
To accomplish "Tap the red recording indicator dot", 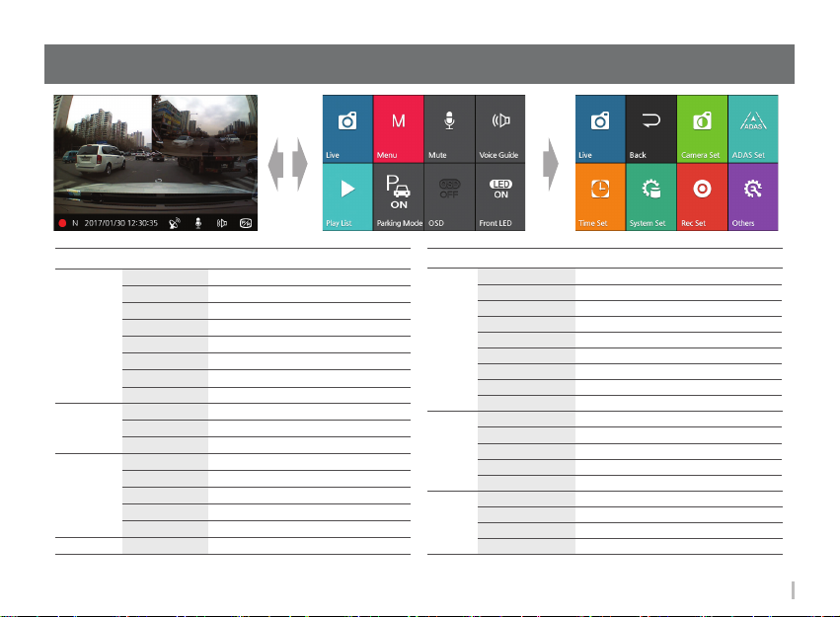I will point(62,223).
